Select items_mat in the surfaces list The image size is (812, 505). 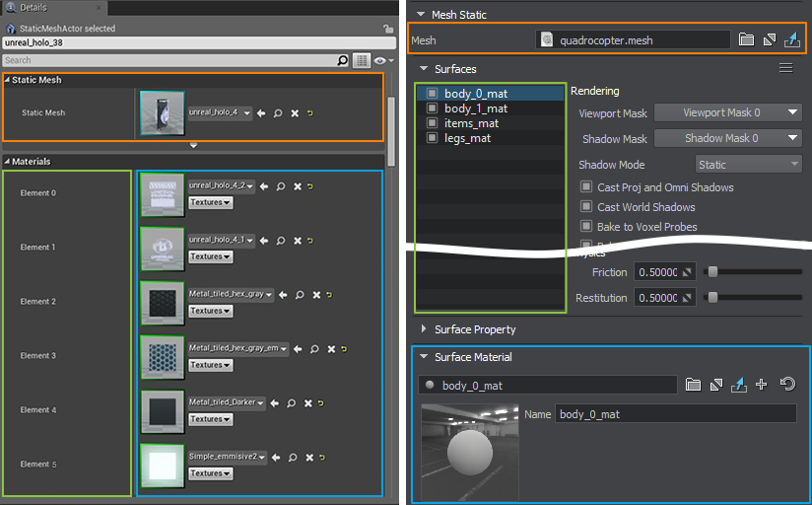point(471,123)
